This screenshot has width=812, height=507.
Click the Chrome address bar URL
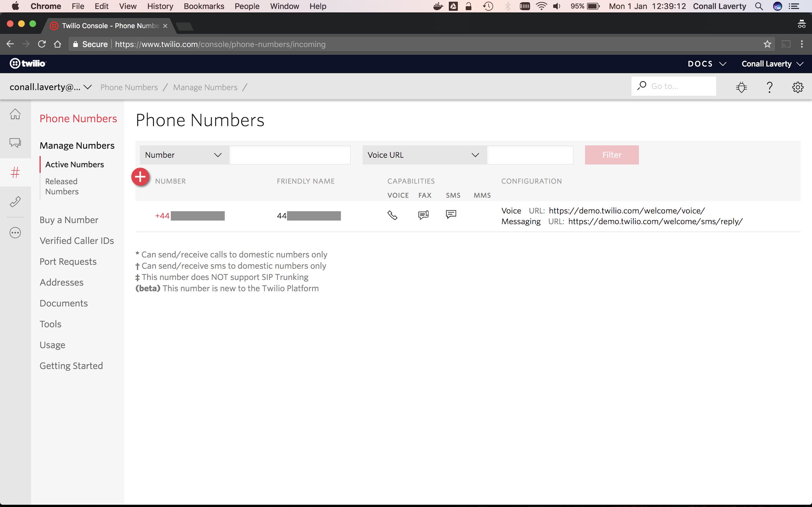coord(220,44)
